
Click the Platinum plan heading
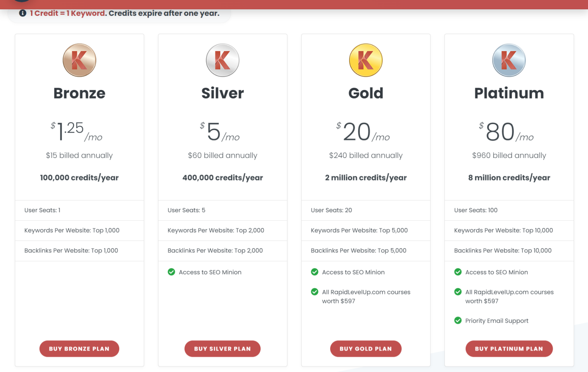coord(509,93)
